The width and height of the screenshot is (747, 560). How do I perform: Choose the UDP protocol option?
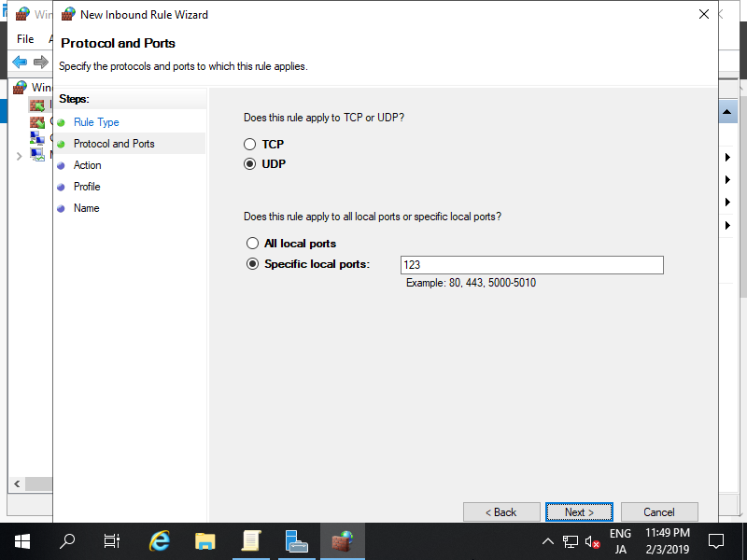pyautogui.click(x=249, y=164)
